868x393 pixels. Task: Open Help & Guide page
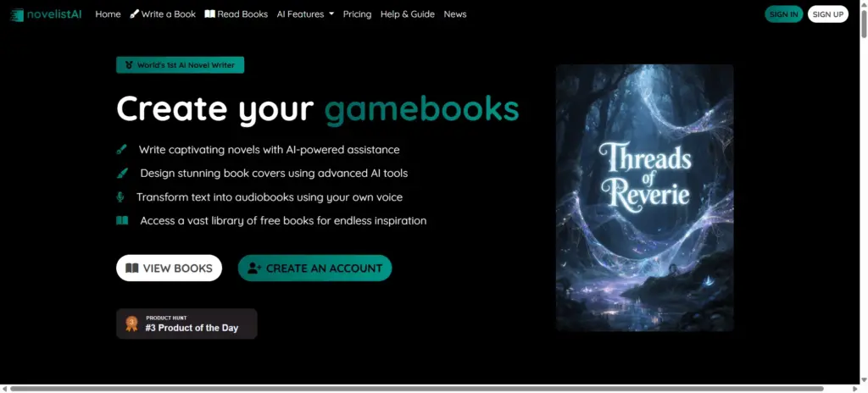[408, 14]
